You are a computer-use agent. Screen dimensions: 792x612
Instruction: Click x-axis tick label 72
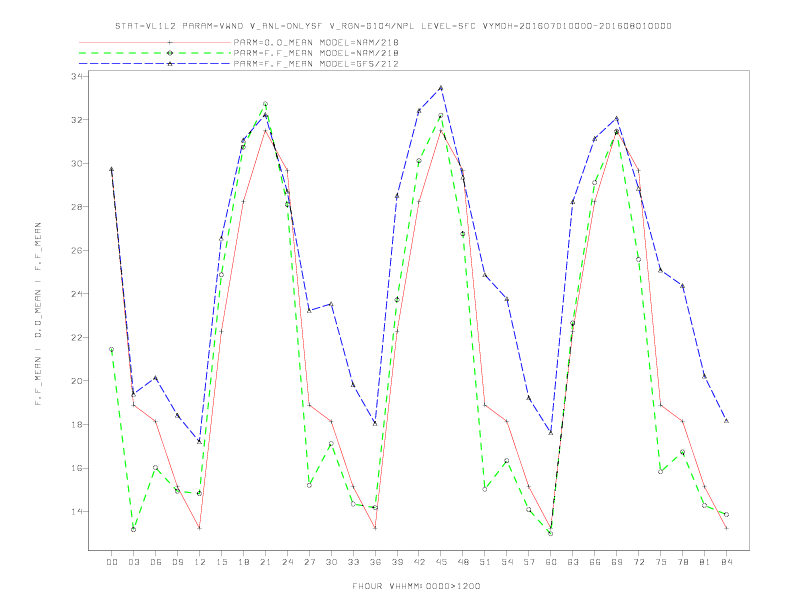point(638,562)
